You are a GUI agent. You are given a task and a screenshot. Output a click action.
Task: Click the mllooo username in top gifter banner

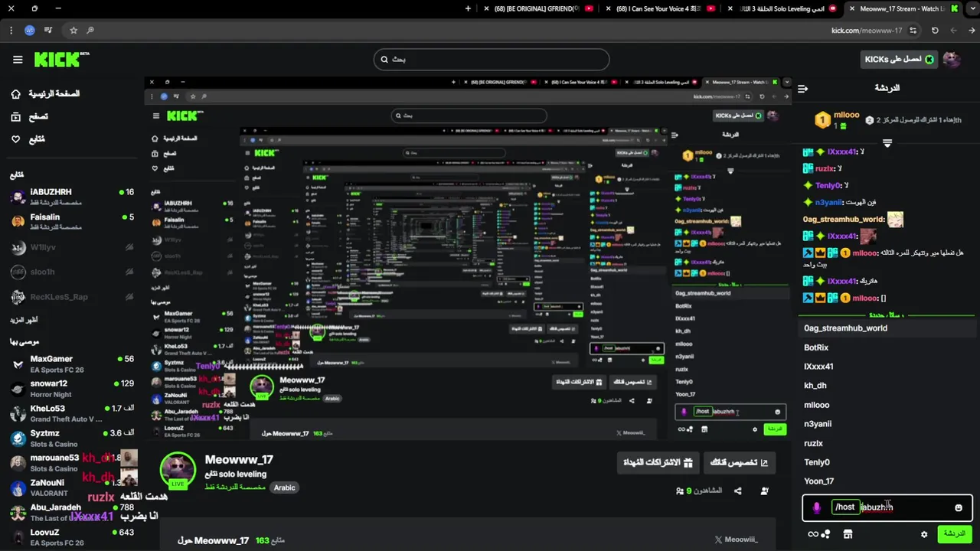[847, 115]
